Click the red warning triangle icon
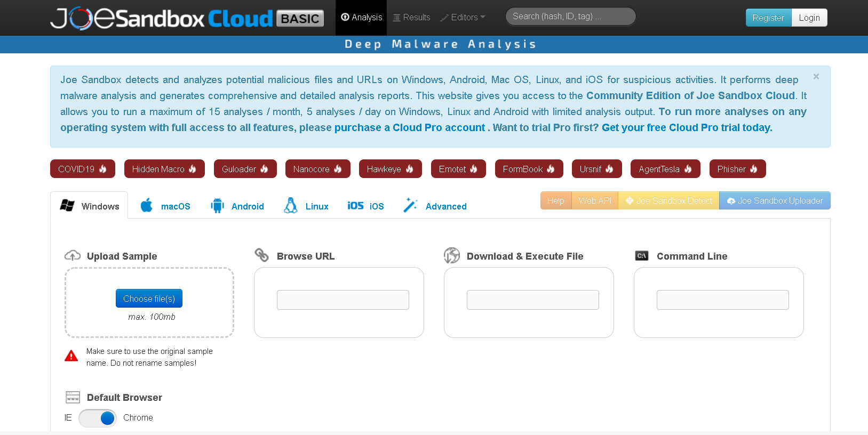The width and height of the screenshot is (868, 435). tap(71, 356)
